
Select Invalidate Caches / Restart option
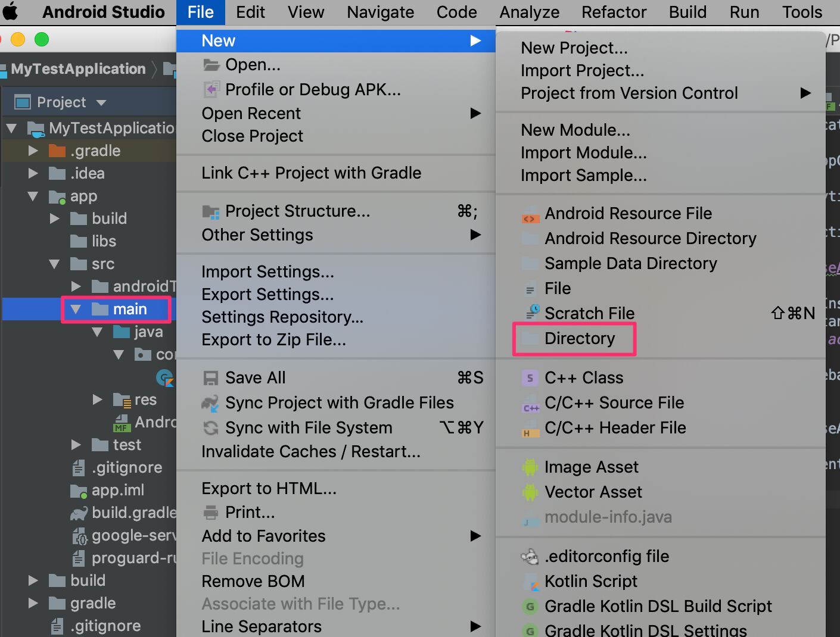pos(310,452)
